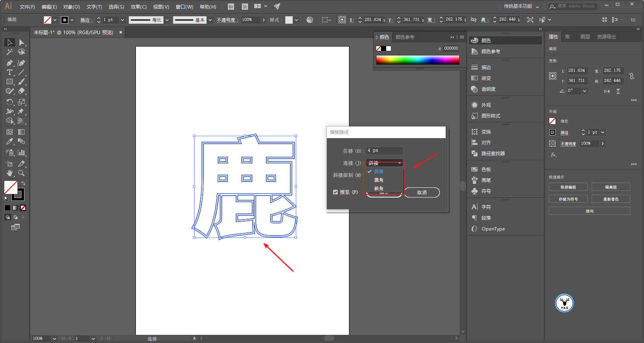Select the Selection tool in toolbox
The image size is (644, 343).
[x=10, y=42]
